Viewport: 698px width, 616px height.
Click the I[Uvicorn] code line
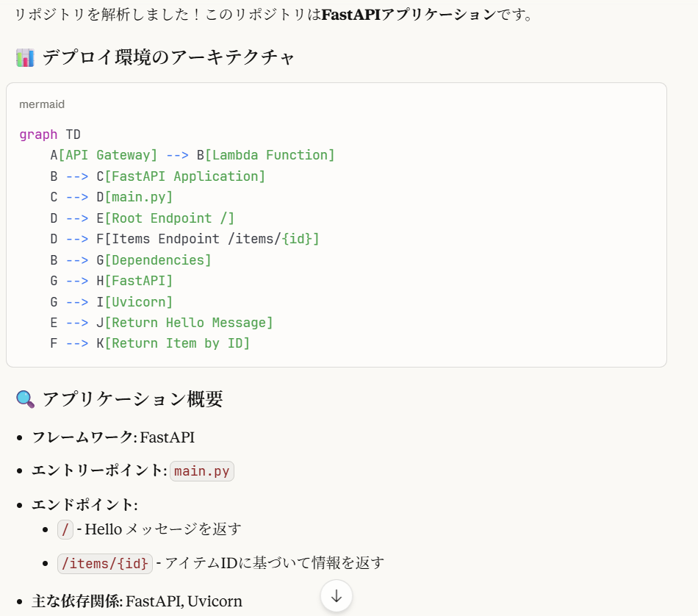[x=111, y=302]
